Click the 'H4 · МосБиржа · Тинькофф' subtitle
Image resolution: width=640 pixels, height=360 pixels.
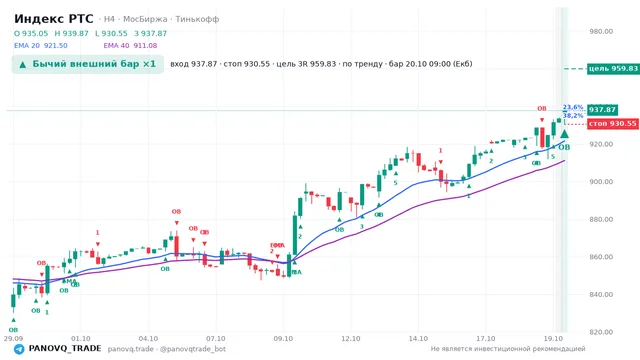[161, 19]
